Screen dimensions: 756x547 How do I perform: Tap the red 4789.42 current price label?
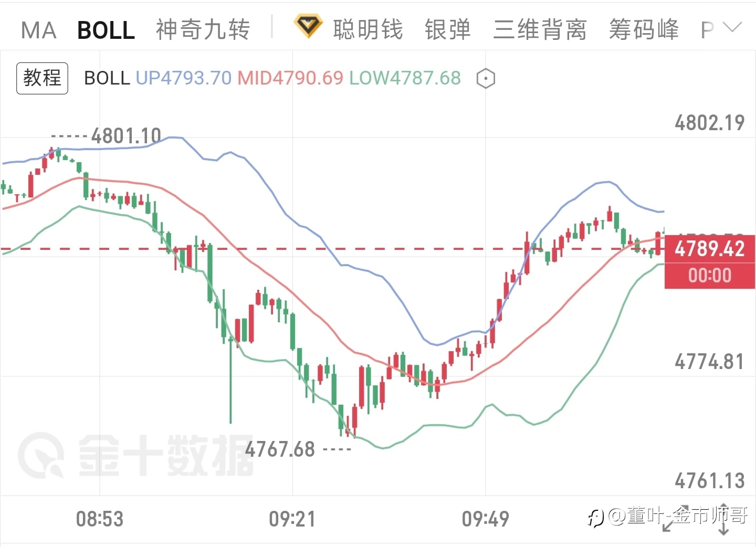coord(710,249)
